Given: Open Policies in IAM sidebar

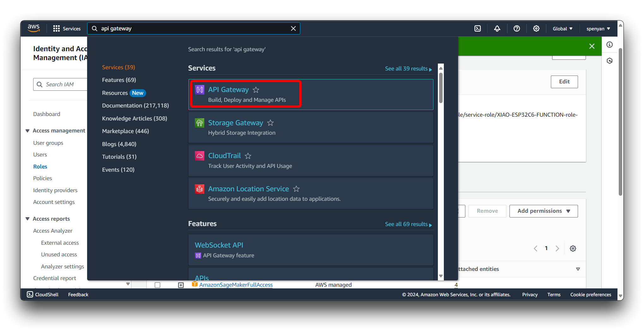Looking at the screenshot, I should (x=43, y=178).
